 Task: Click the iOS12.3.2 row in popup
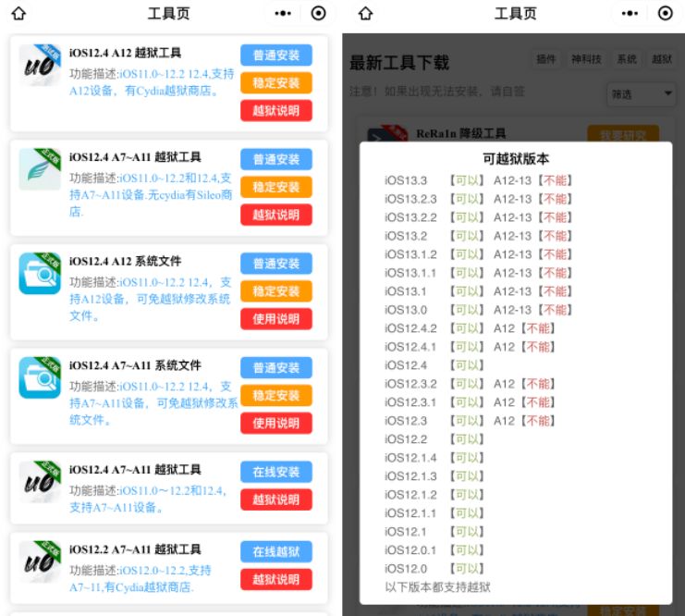pyautogui.click(x=470, y=384)
